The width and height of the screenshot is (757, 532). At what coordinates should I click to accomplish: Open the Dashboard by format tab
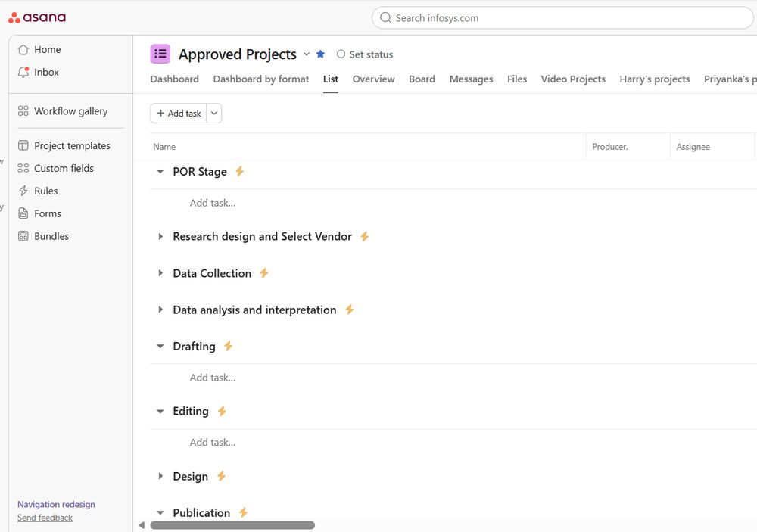click(x=260, y=79)
